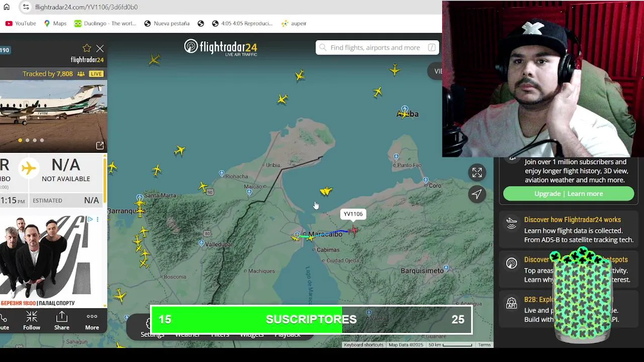Open site information icon beside the URL
The height and width of the screenshot is (362, 644).
coord(26,7)
